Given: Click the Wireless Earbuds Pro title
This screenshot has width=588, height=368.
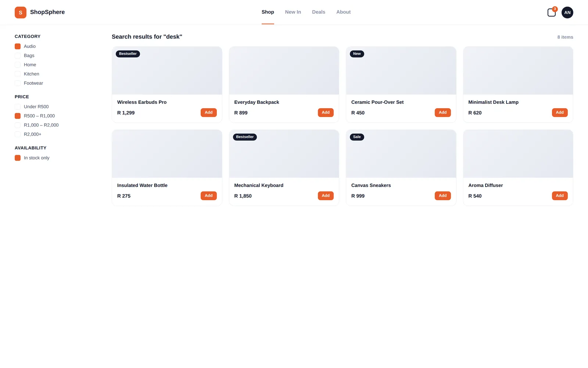Looking at the screenshot, I should tap(142, 102).
